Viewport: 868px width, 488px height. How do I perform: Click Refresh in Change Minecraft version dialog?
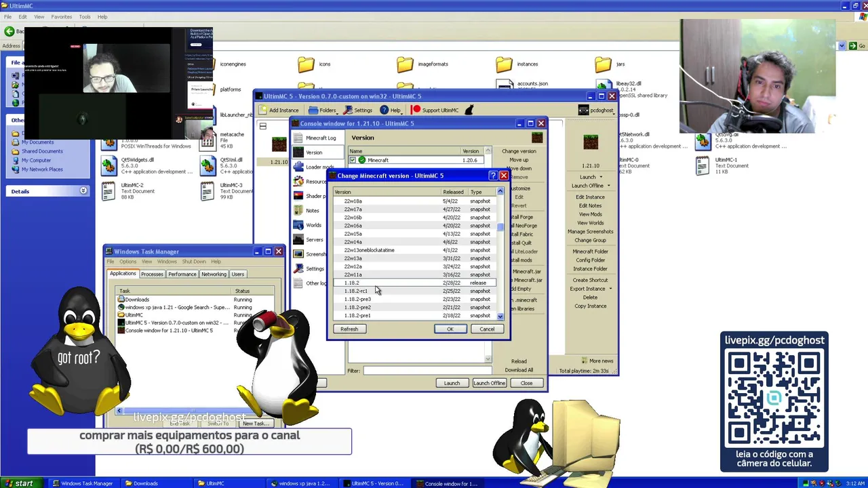349,329
